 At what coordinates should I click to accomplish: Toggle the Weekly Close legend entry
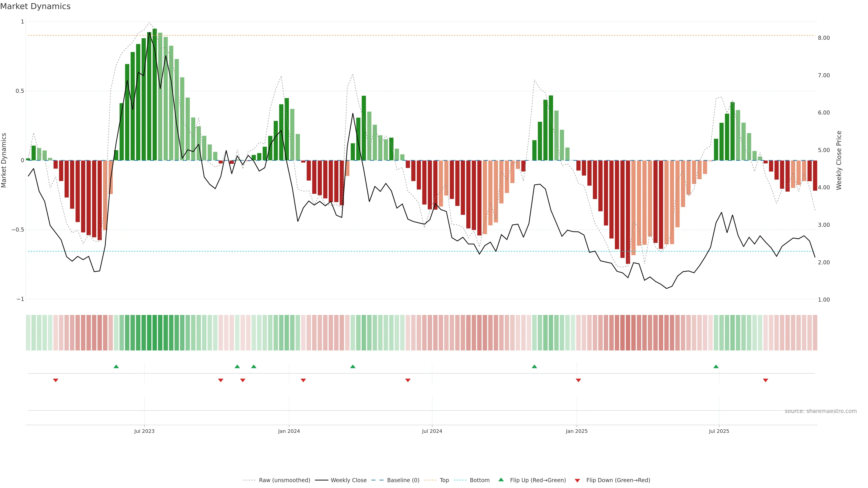click(x=348, y=480)
